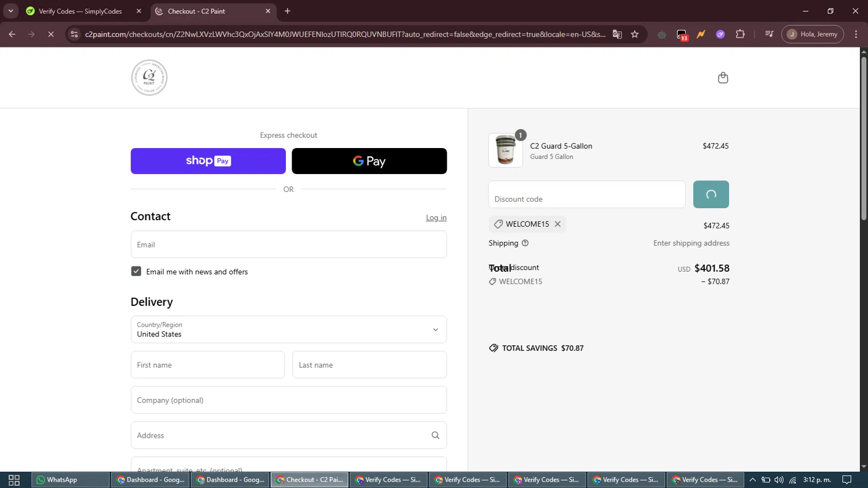
Task: Click the taskbar clock 3:12 p. m.
Action: click(x=817, y=480)
